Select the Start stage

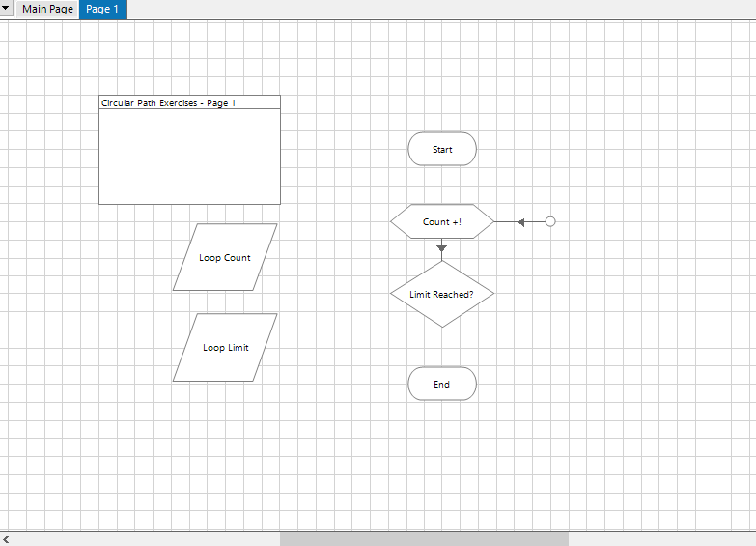[442, 149]
